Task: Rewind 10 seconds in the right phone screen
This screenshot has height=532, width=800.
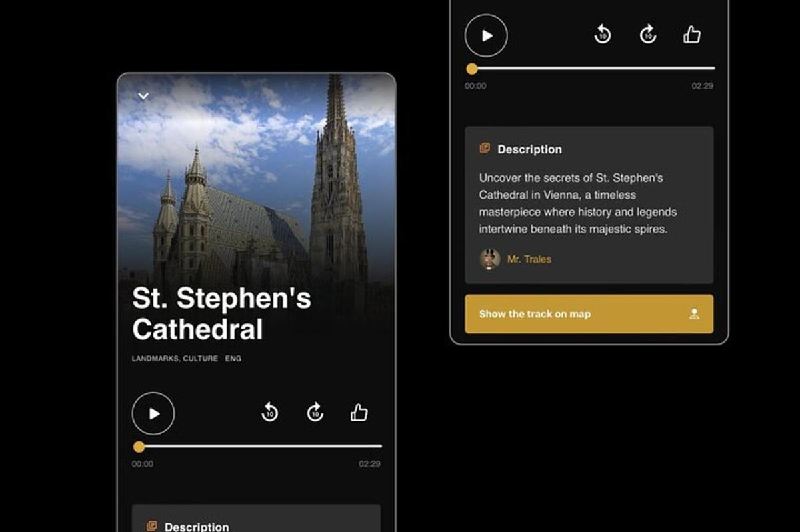Action: coord(603,35)
